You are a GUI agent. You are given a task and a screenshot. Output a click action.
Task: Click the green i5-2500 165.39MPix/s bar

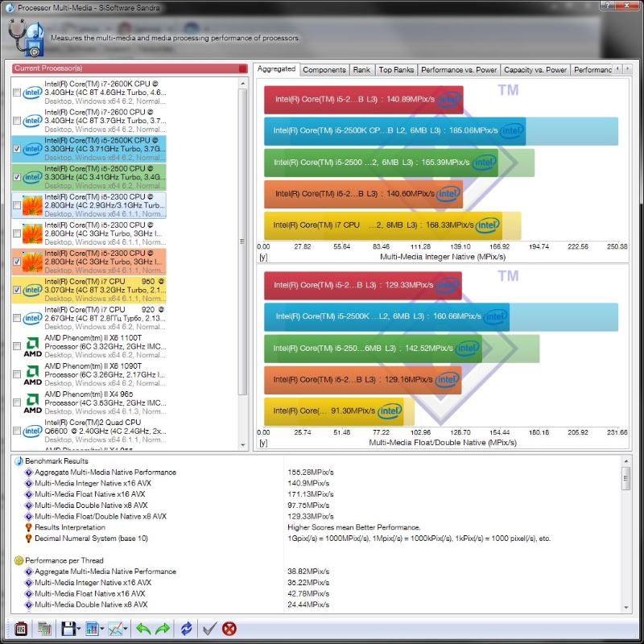click(x=381, y=163)
